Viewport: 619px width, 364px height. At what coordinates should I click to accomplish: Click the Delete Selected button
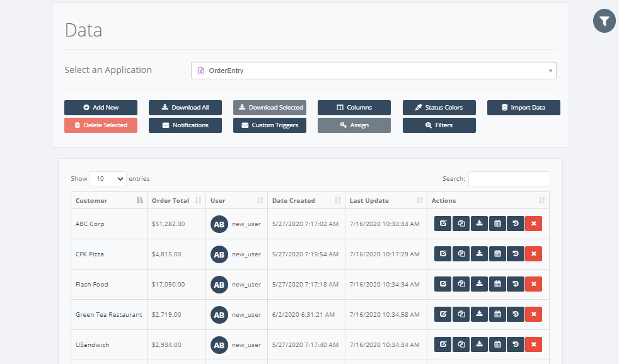click(101, 125)
